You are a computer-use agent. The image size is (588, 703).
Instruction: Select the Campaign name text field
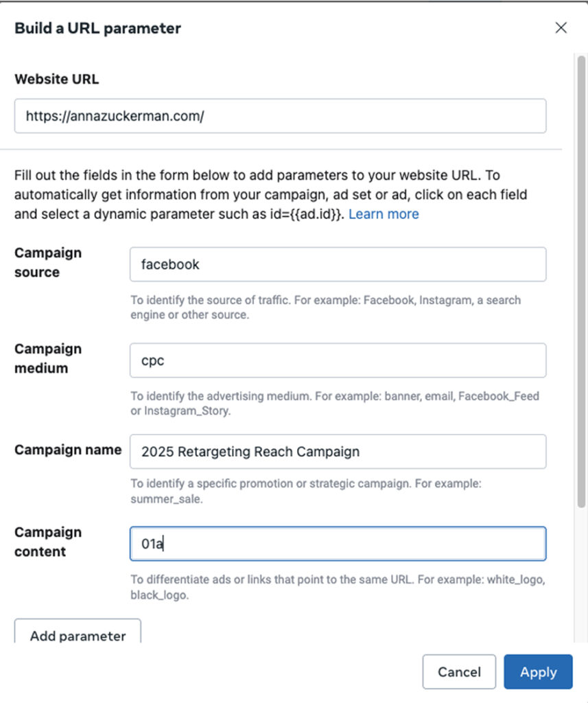click(338, 452)
